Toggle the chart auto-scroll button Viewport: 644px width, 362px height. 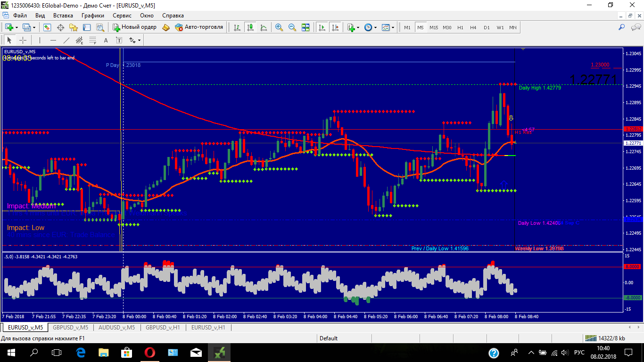[322, 27]
